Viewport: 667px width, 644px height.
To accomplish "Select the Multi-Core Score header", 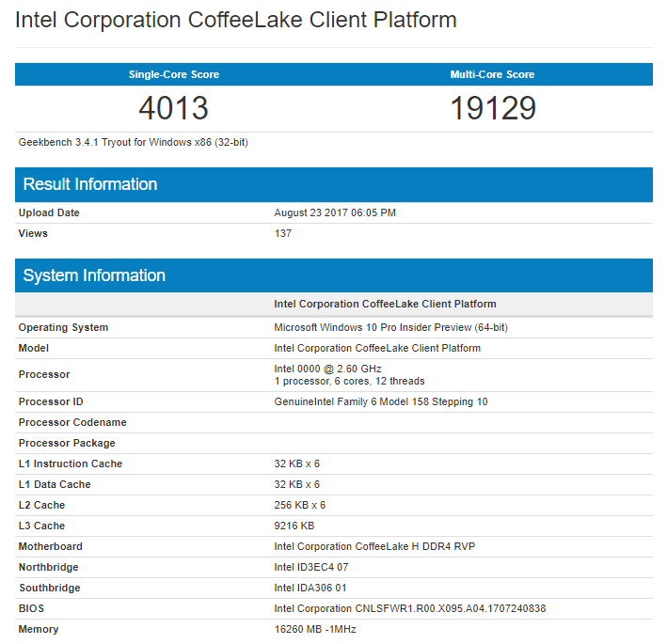I will (492, 74).
